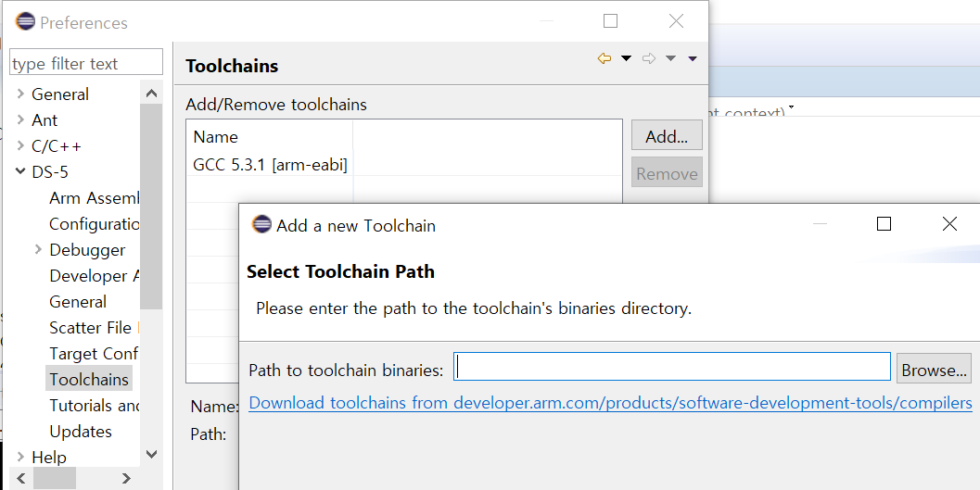Click horizontal scrollbar left arrow

21,478
